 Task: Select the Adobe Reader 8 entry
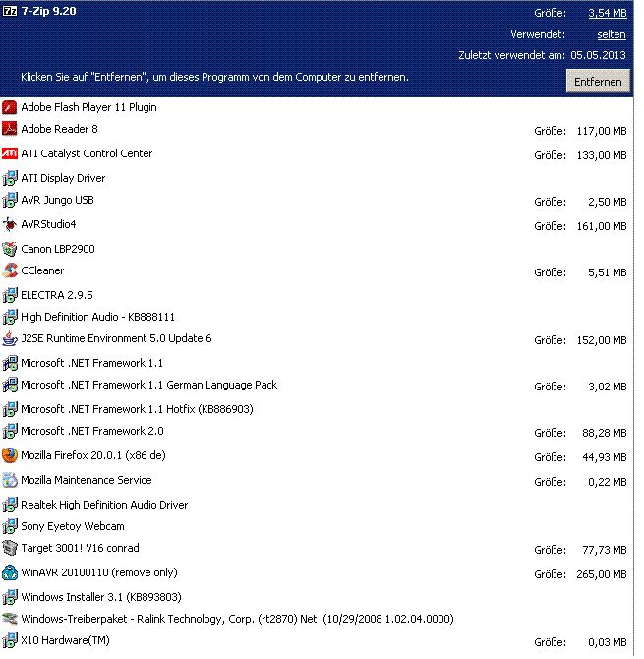click(59, 129)
